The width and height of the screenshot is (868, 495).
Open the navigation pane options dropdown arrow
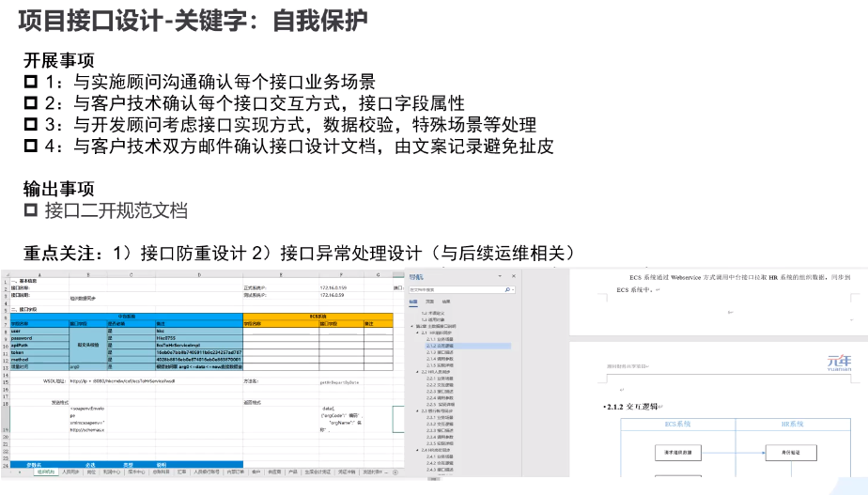pyautogui.click(x=500, y=276)
